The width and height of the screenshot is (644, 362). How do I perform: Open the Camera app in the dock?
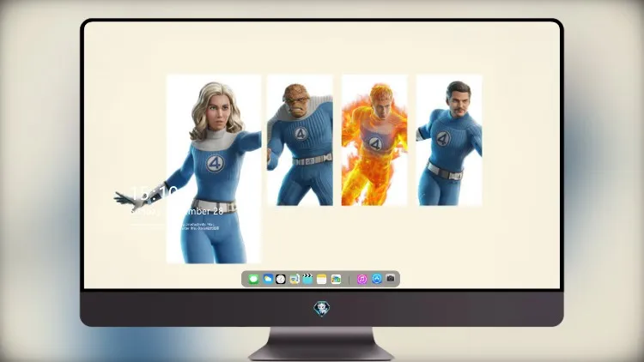pyautogui.click(x=391, y=279)
